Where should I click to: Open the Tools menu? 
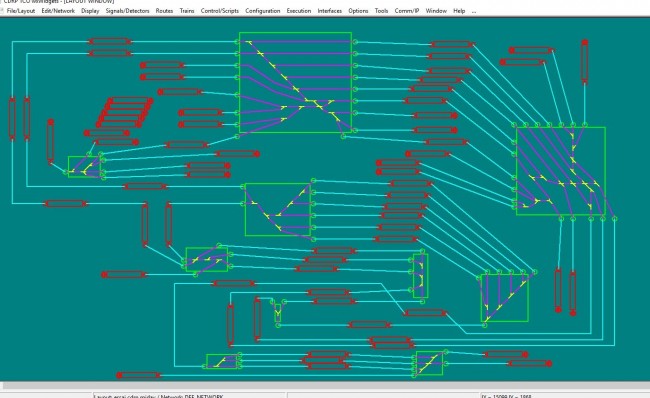point(381,11)
